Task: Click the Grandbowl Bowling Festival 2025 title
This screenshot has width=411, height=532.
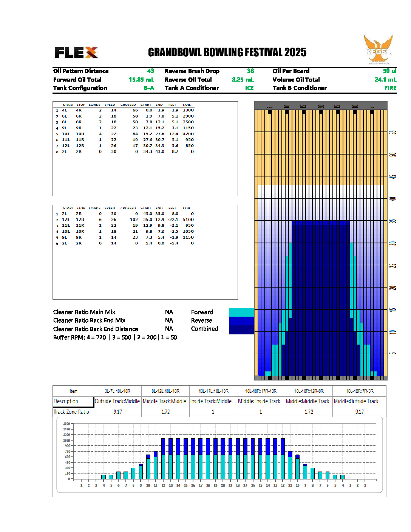Action: pos(227,53)
